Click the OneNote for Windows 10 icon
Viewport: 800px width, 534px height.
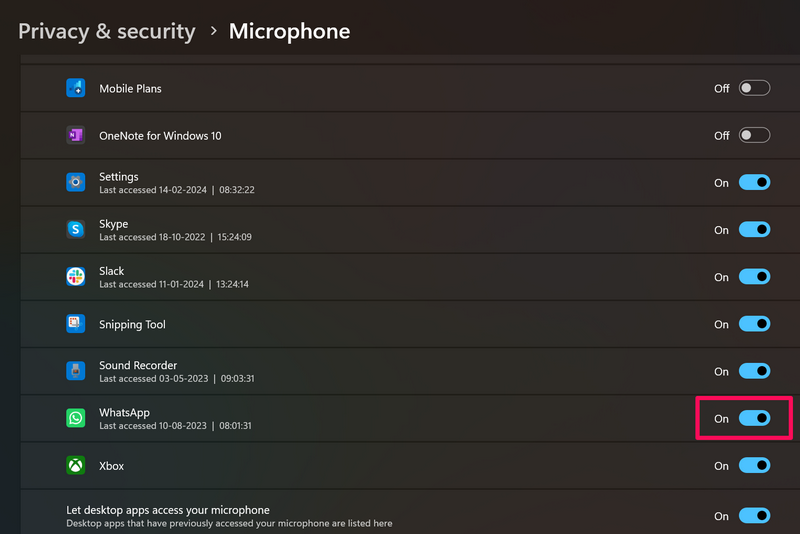tap(76, 135)
